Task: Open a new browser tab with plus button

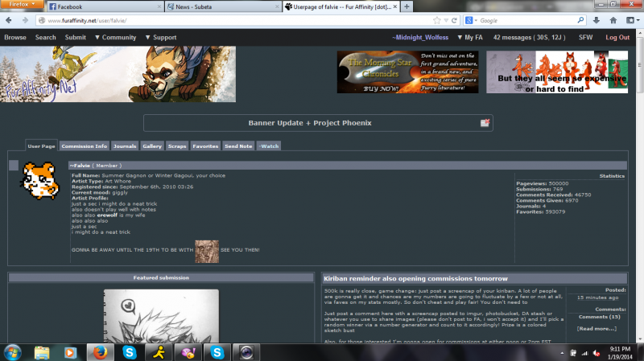Action: click(x=407, y=6)
